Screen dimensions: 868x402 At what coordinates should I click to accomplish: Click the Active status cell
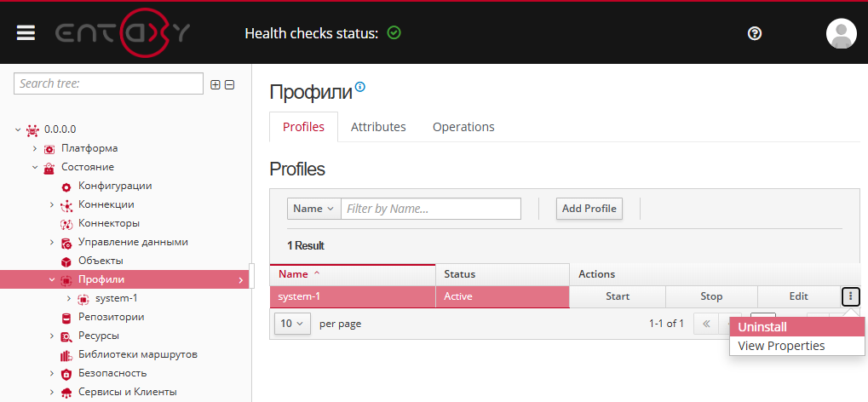(x=503, y=296)
